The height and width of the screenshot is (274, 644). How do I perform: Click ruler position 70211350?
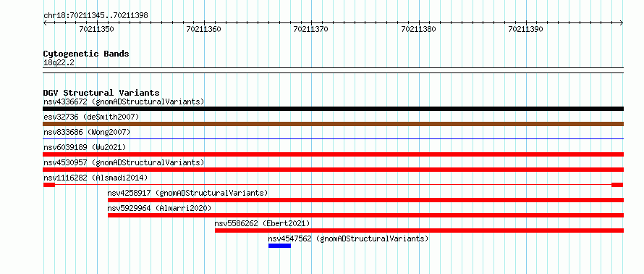[x=97, y=29]
